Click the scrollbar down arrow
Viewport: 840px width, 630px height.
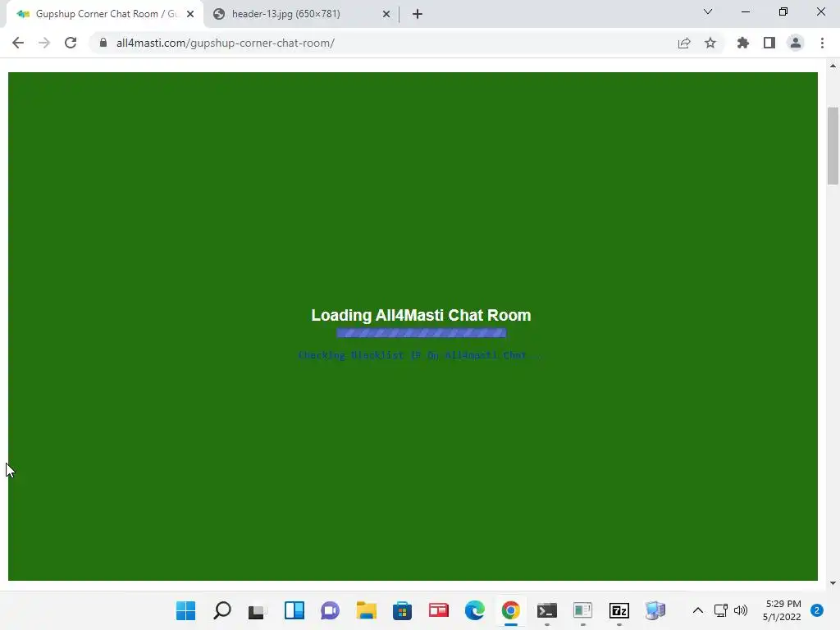833,583
